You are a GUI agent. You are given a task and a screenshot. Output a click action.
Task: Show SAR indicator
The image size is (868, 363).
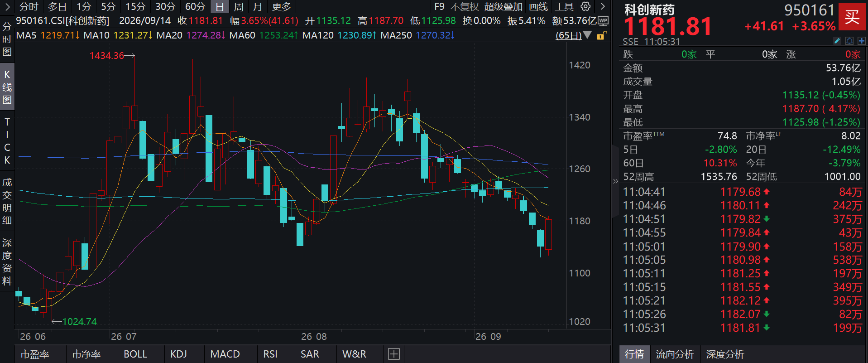coord(310,354)
